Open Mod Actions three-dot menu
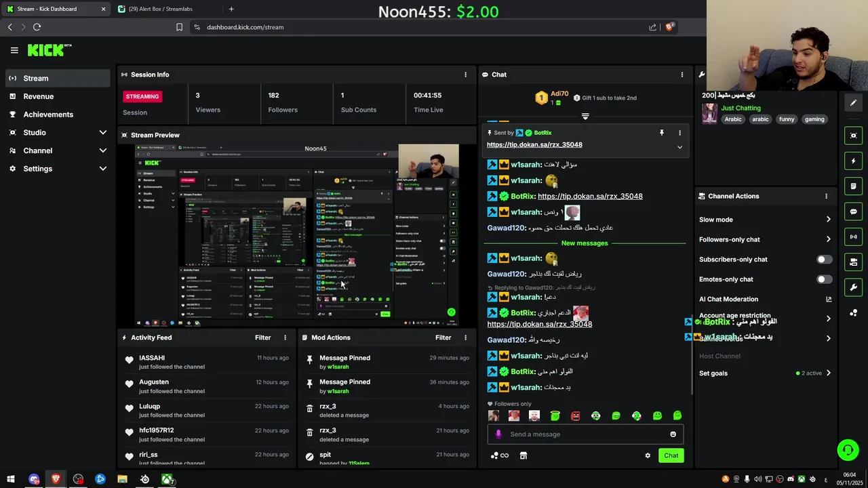 pyautogui.click(x=465, y=338)
